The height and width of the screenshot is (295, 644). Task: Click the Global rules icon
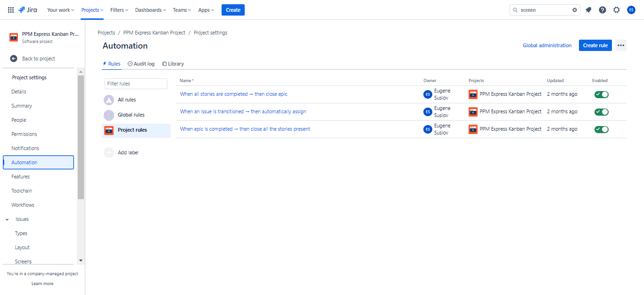point(109,115)
